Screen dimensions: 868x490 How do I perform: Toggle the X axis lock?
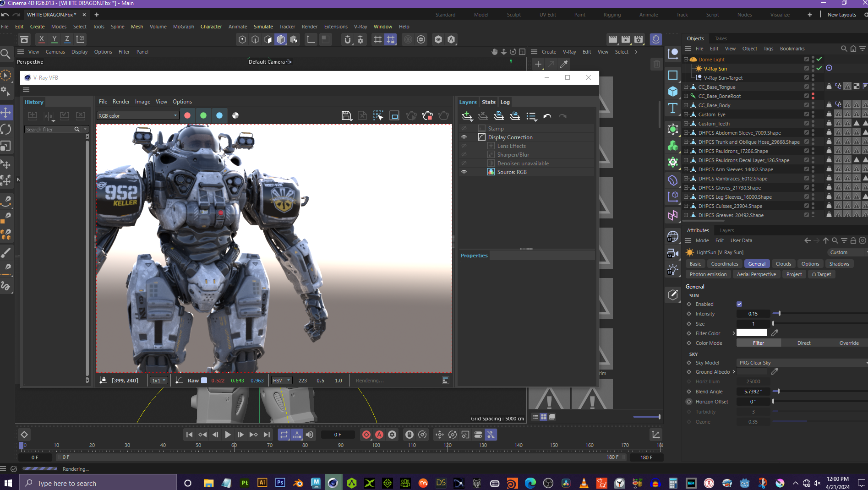(x=41, y=39)
